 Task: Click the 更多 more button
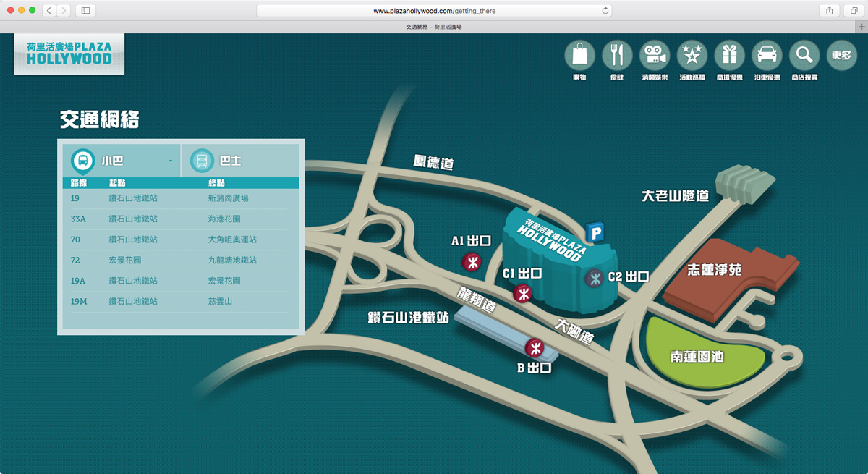tap(841, 55)
